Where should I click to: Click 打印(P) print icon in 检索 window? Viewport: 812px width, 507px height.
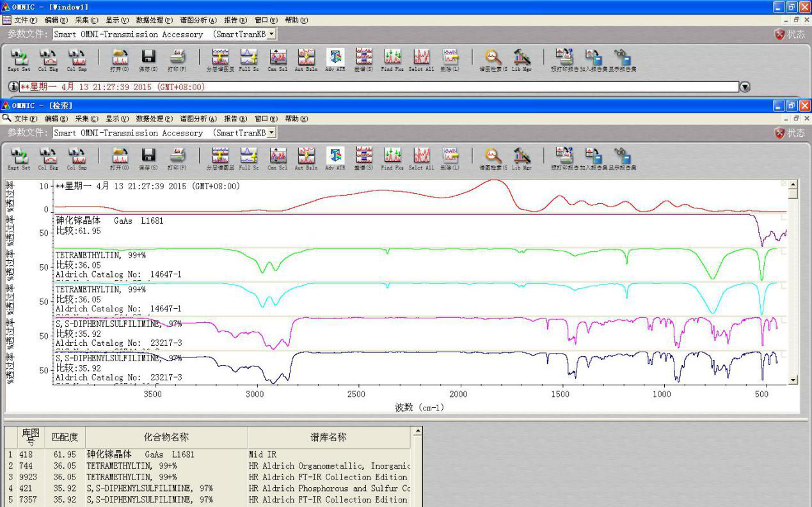tap(177, 157)
